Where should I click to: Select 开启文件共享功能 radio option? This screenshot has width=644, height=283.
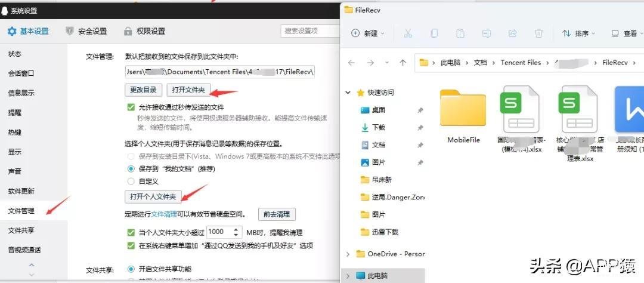131,269
